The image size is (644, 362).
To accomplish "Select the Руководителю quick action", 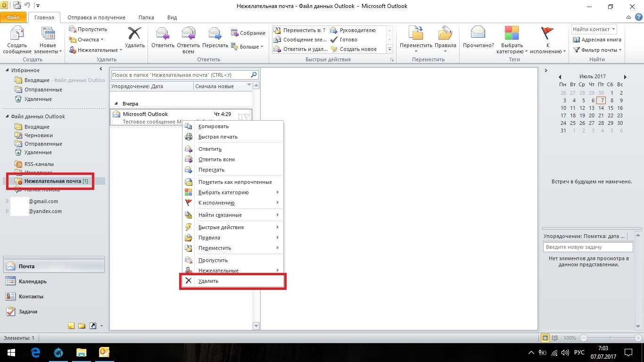I will click(353, 30).
